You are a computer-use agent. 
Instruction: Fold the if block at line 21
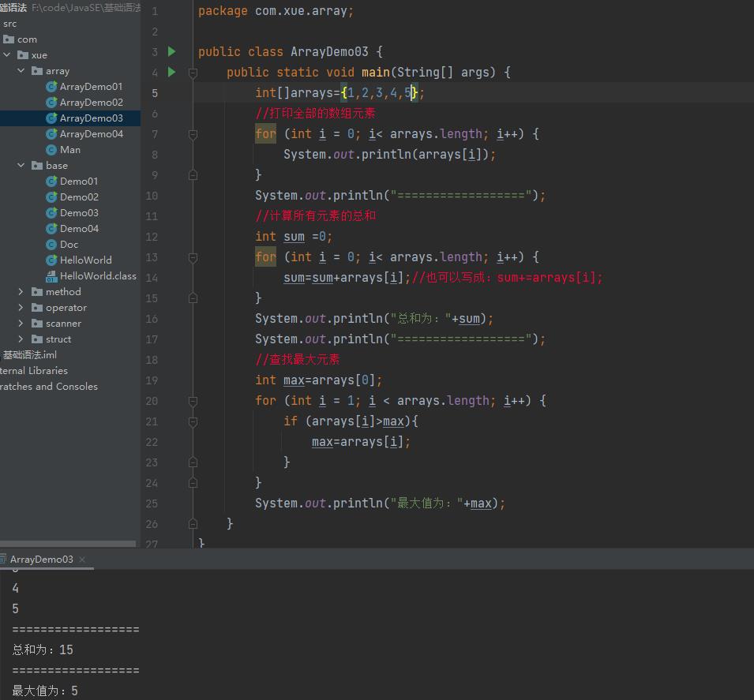tap(193, 421)
